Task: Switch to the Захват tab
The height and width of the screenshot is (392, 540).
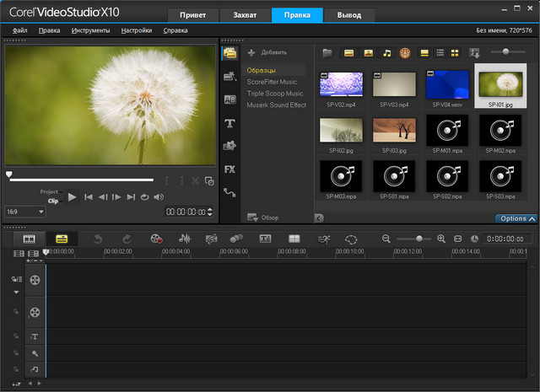Action: (245, 15)
